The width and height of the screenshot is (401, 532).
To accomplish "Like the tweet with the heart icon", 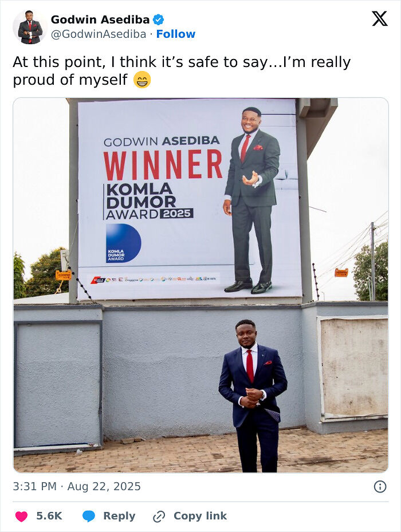I will 21,516.
